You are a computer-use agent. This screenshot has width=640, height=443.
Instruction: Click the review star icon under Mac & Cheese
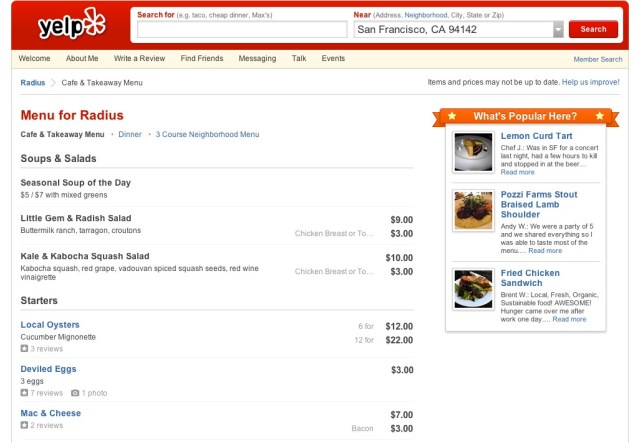click(x=25, y=425)
